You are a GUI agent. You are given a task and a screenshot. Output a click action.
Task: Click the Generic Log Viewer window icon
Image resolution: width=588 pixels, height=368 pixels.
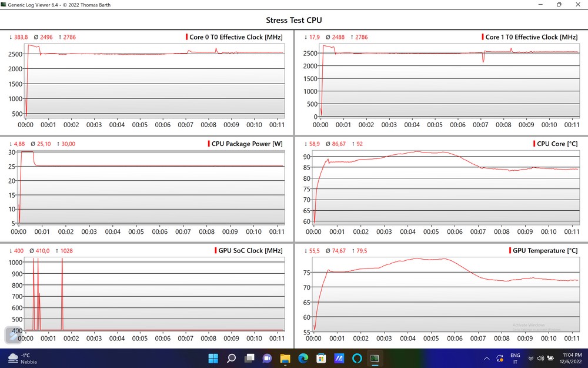click(4, 5)
